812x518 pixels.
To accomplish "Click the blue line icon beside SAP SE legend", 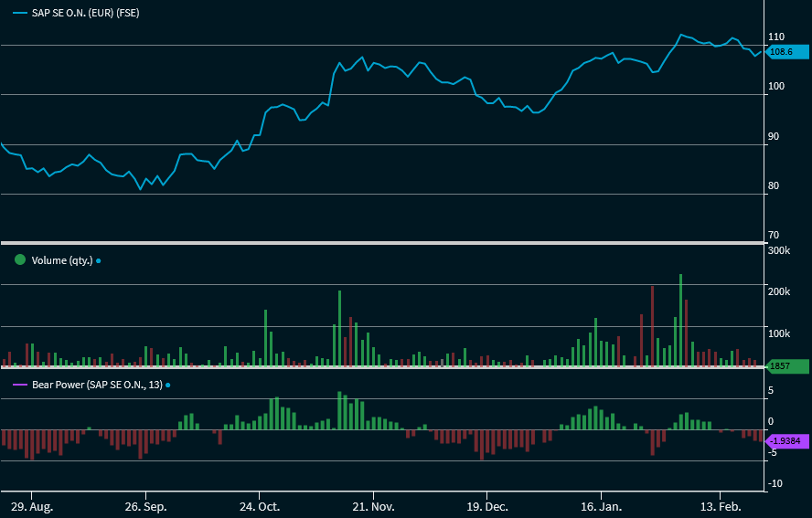I will point(19,13).
